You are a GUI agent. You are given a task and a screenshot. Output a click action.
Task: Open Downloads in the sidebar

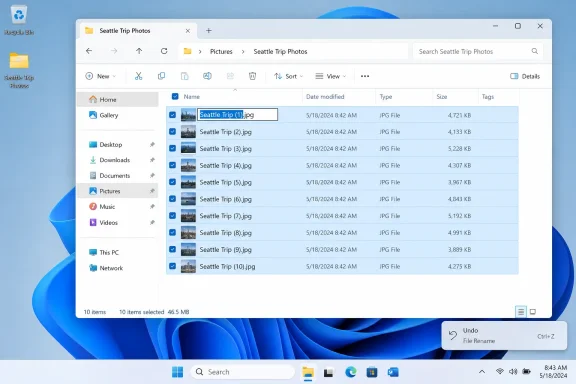(118, 160)
